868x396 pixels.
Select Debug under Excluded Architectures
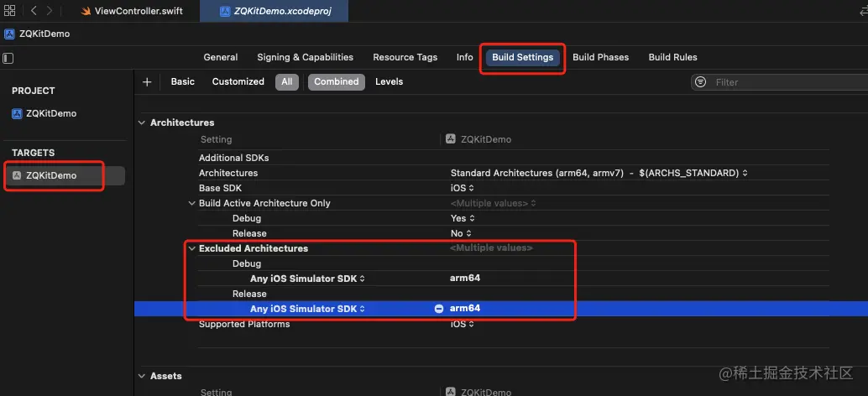[246, 263]
